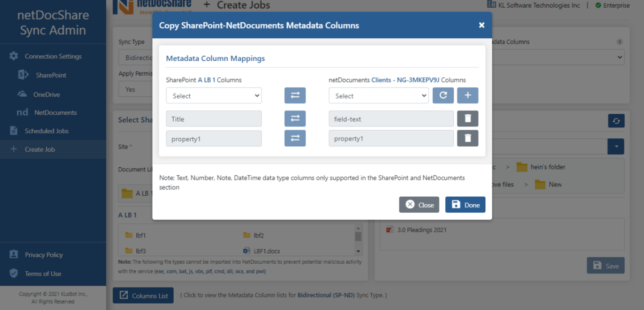Screen dimensions: 644x310
Task: Go to NetDocuments settings
Action: (x=56, y=112)
